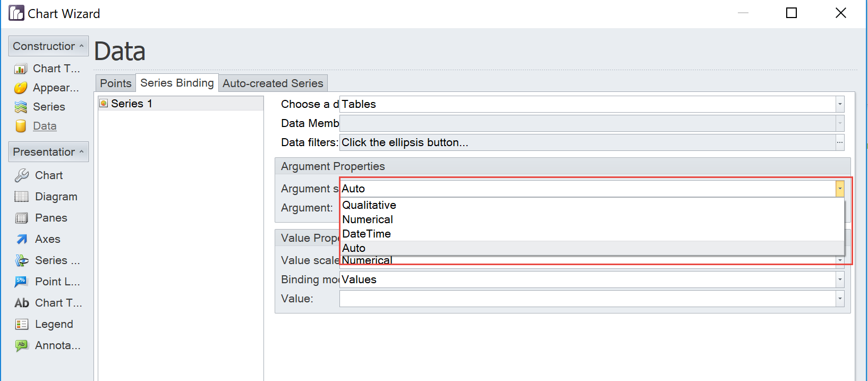Click the Argument Properties header
The image size is (868, 381).
563,166
